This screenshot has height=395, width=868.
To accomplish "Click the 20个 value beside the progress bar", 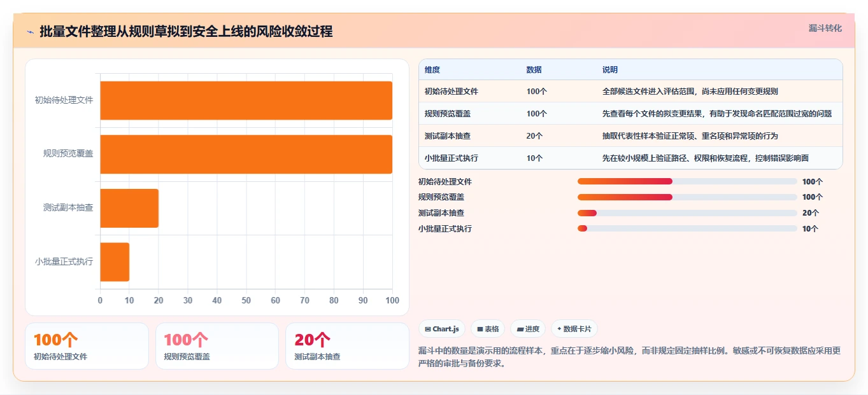I will 811,213.
